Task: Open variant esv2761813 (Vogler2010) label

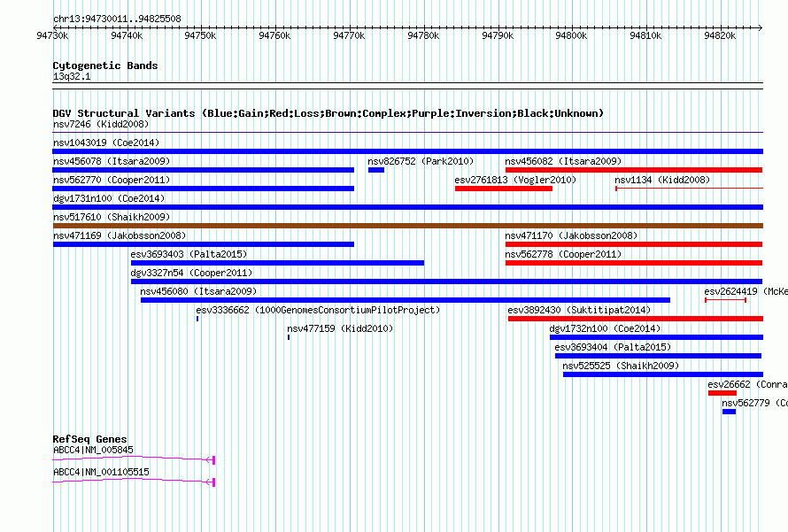Action: (x=515, y=180)
